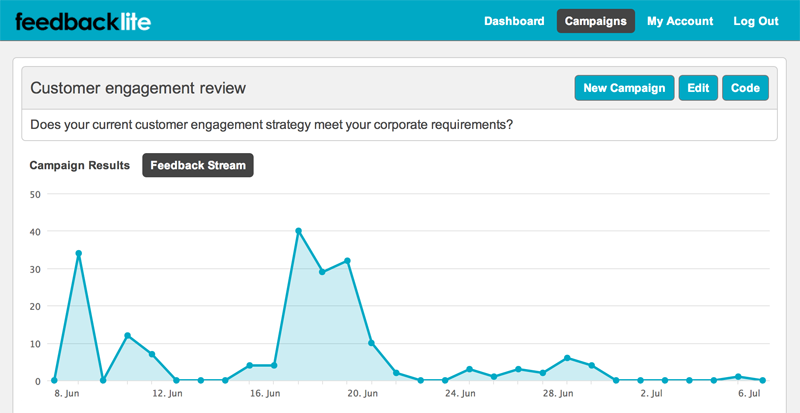Select the data point at 12 after 8. Jun
The width and height of the screenshot is (800, 413).
[x=127, y=336]
